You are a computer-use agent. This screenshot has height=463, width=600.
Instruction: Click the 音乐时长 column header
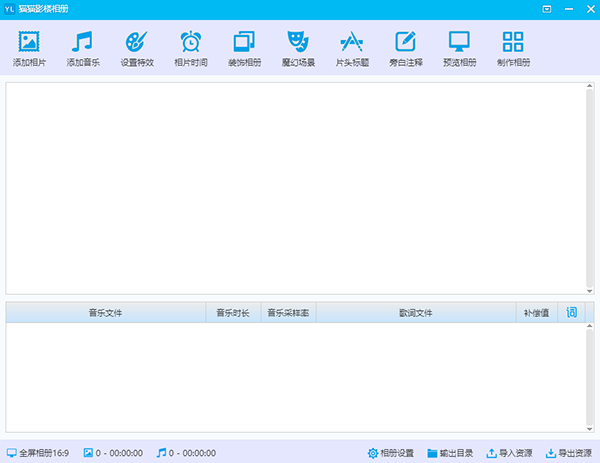[x=233, y=313]
